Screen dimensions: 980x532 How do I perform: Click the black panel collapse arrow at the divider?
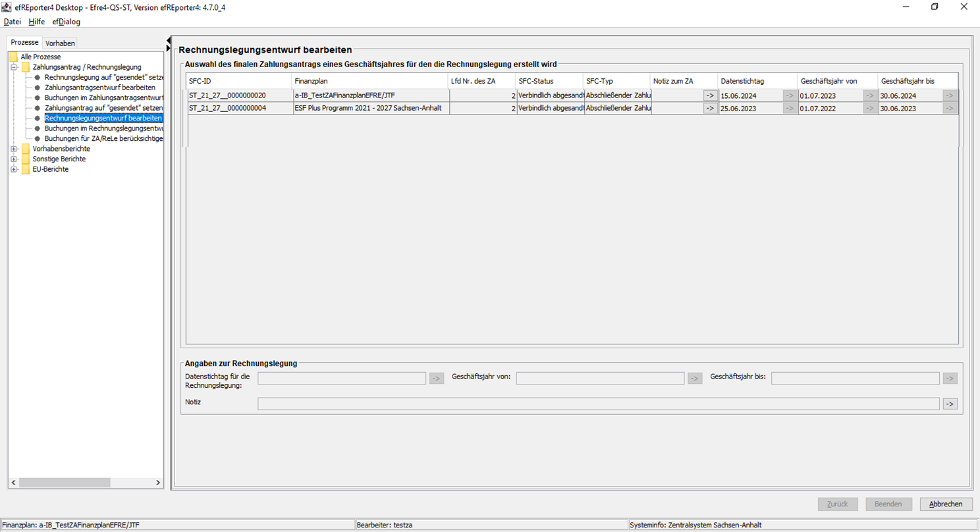[x=169, y=41]
